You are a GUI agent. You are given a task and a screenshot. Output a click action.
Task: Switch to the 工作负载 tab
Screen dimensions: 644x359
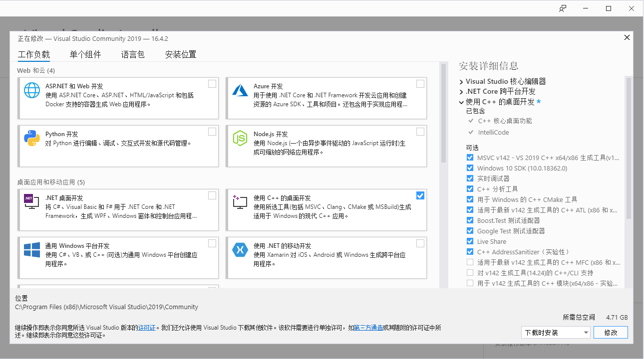(x=34, y=55)
